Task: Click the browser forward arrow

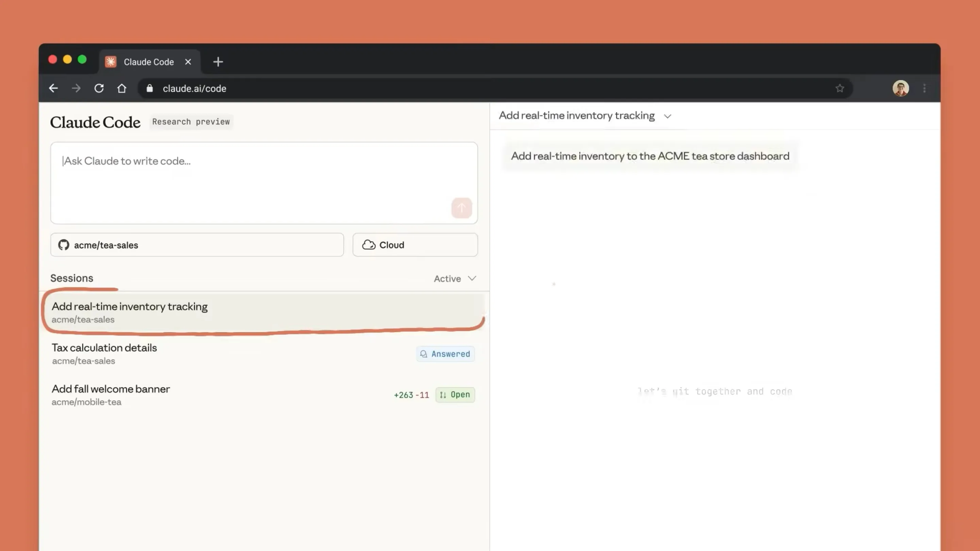Action: pyautogui.click(x=76, y=88)
